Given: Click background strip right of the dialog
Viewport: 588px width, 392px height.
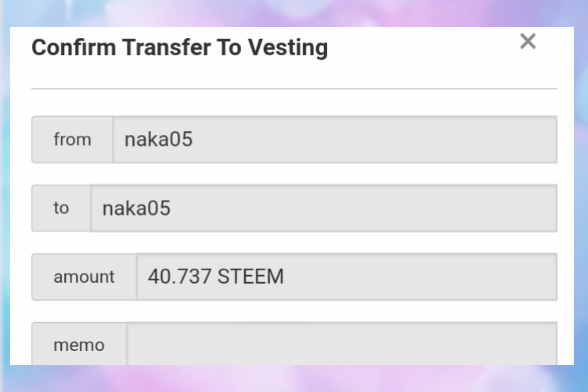Looking at the screenshot, I should 581,196.
